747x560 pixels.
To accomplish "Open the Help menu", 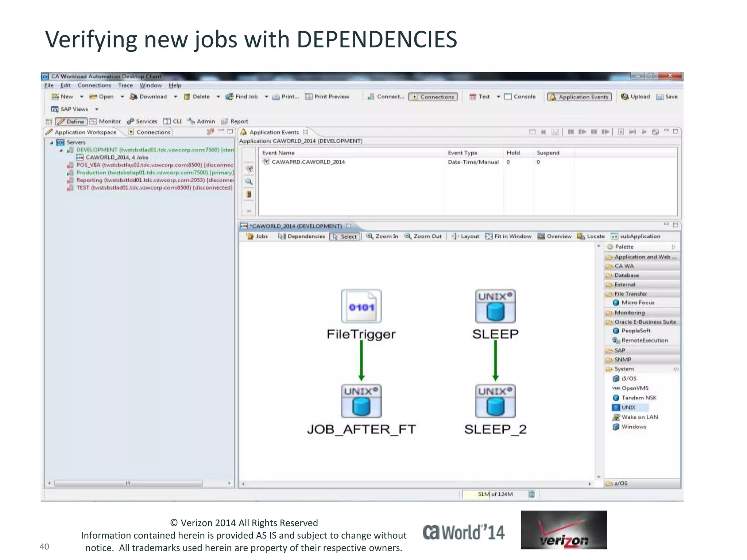I will click(175, 85).
